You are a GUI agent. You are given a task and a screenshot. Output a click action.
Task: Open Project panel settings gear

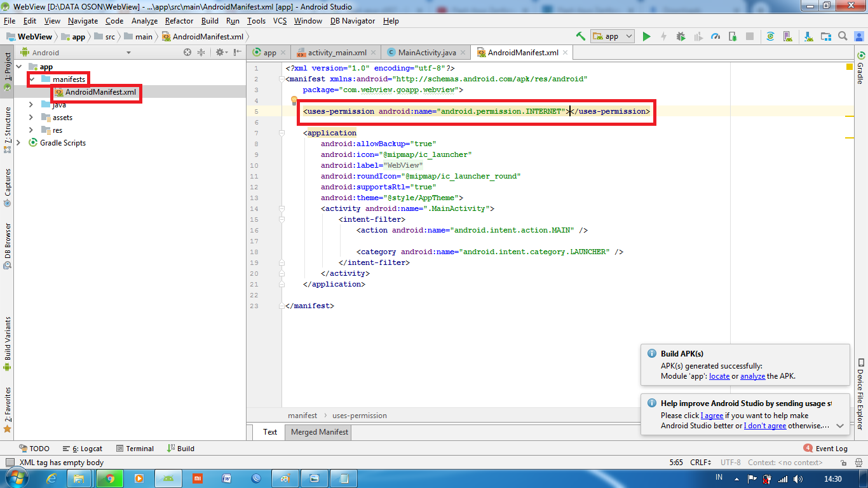pyautogui.click(x=220, y=53)
